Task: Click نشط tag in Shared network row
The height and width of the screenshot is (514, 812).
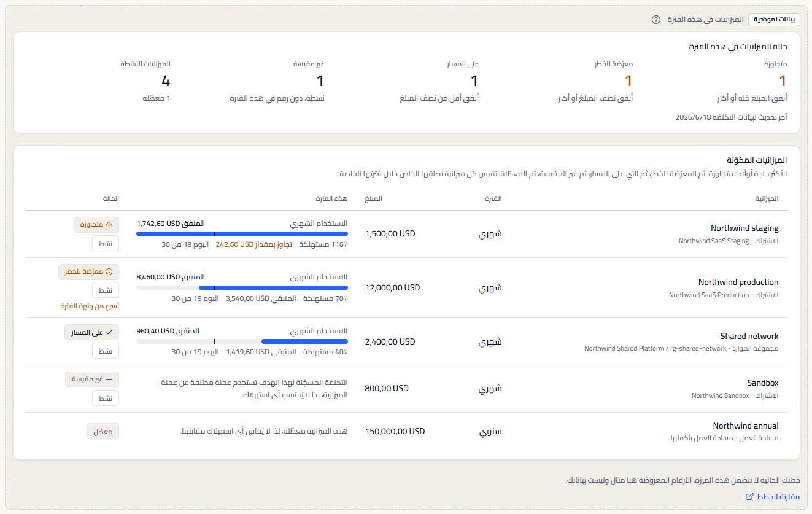Action: tap(106, 351)
